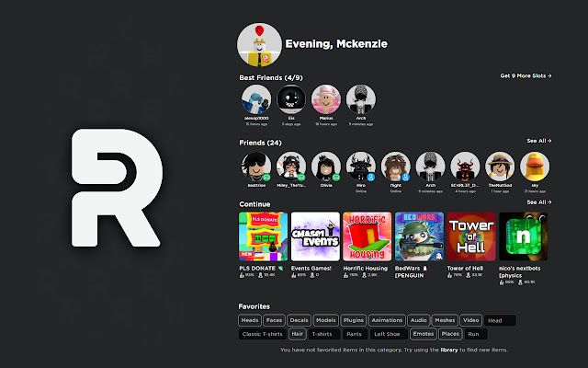Click the "Evening, Mckenzie" greeting text

[336, 44]
